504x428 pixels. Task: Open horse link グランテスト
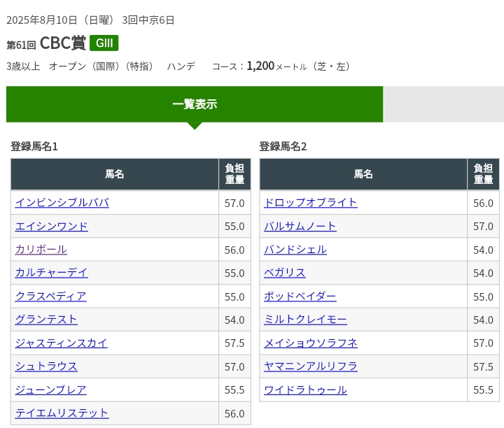pyautogui.click(x=46, y=320)
